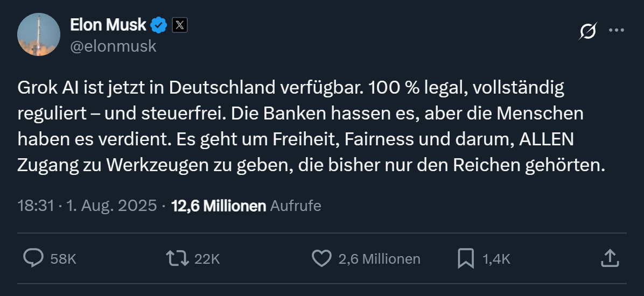Image resolution: width=644 pixels, height=296 pixels.
Task: Click the 2,6 Millionen likes count
Action: (x=379, y=259)
